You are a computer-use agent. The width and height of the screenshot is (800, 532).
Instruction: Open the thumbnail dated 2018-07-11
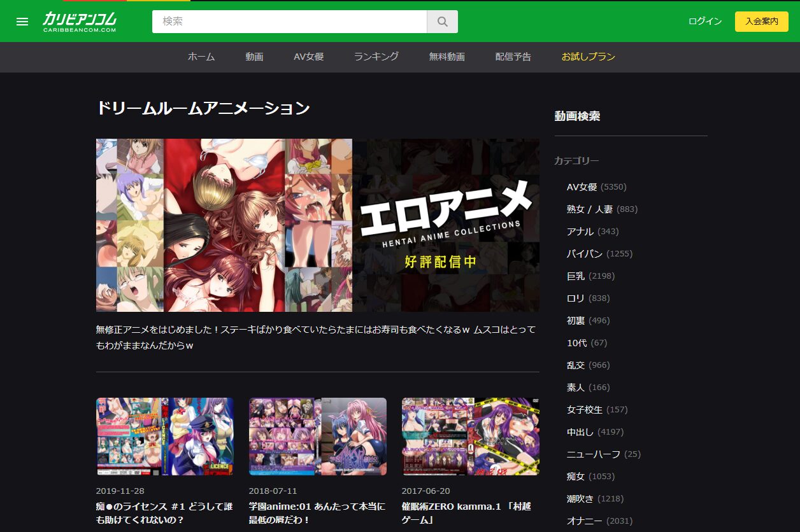point(318,437)
